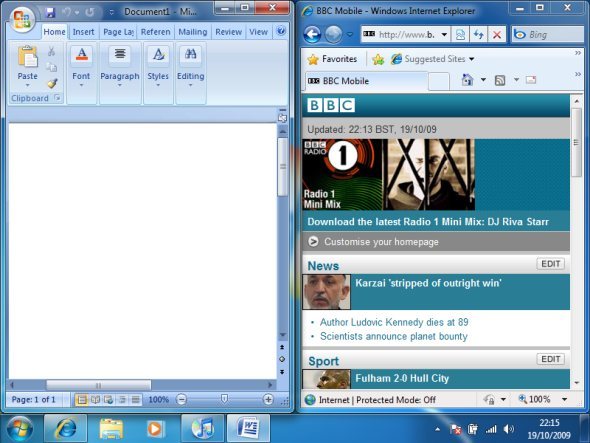The height and width of the screenshot is (443, 590).
Task: Click the Internet Explorer Back arrow
Action: coord(312,35)
